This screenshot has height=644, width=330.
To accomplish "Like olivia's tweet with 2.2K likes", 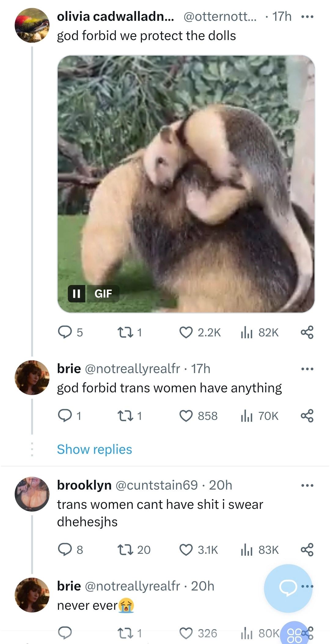I will (186, 332).
